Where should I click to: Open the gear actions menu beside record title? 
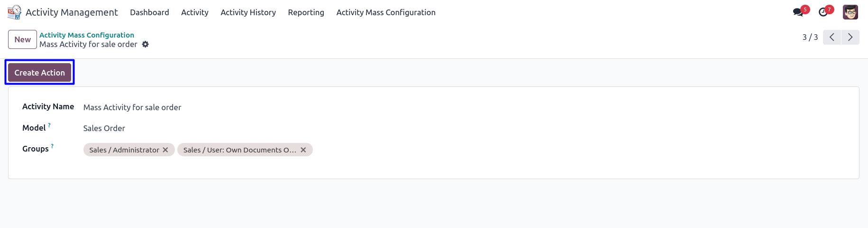point(146,44)
